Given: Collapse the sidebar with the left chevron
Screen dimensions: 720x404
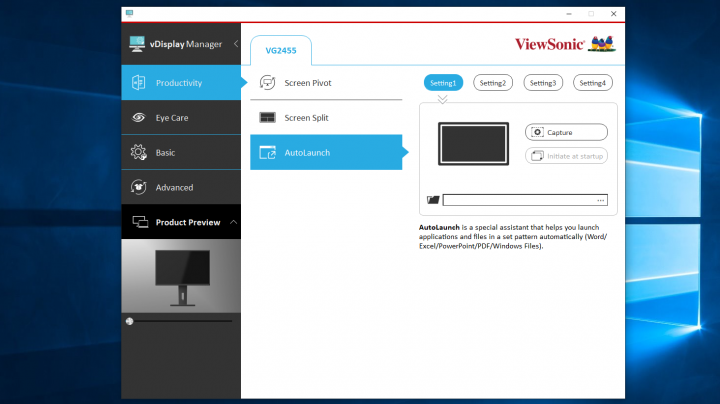Looking at the screenshot, I should (x=236, y=44).
